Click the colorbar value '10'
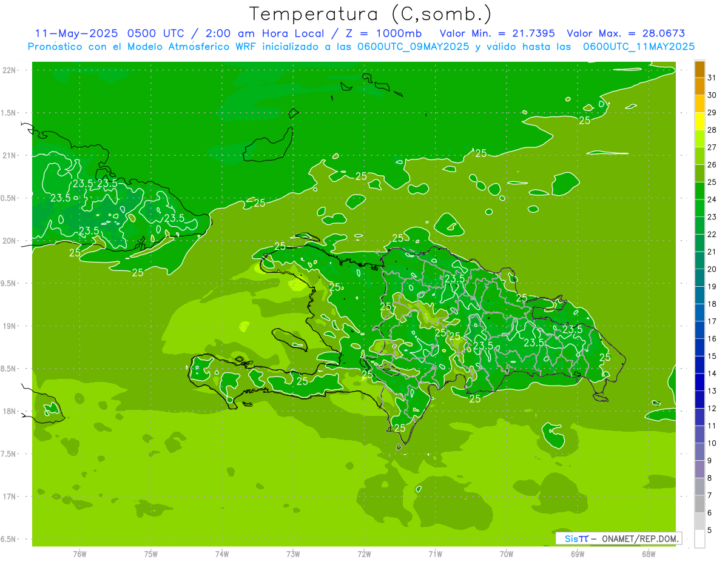Screen dimensions: 728x562 coord(712,443)
